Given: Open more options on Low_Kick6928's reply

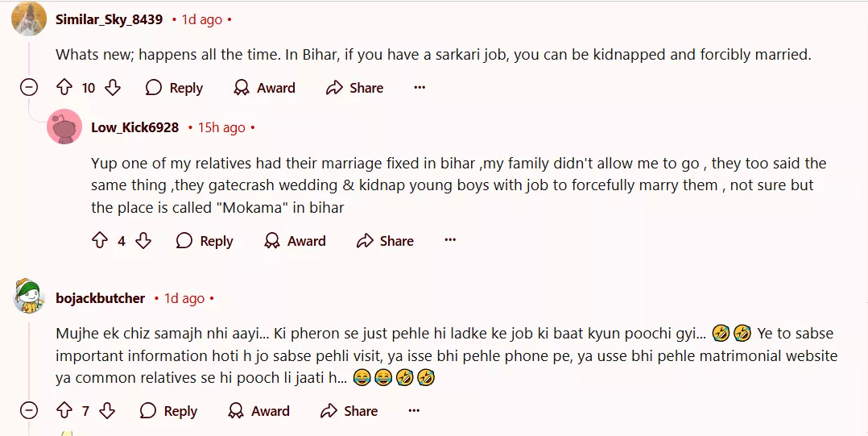Looking at the screenshot, I should point(450,241).
